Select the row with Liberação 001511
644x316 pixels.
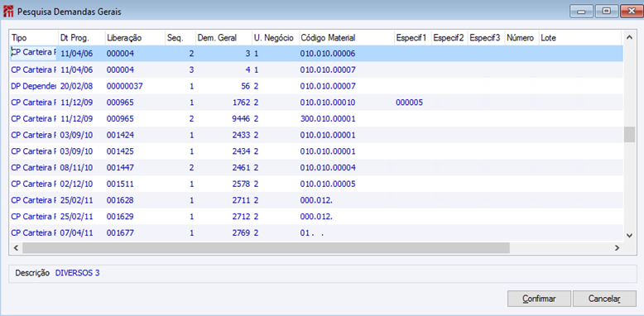pos(317,184)
